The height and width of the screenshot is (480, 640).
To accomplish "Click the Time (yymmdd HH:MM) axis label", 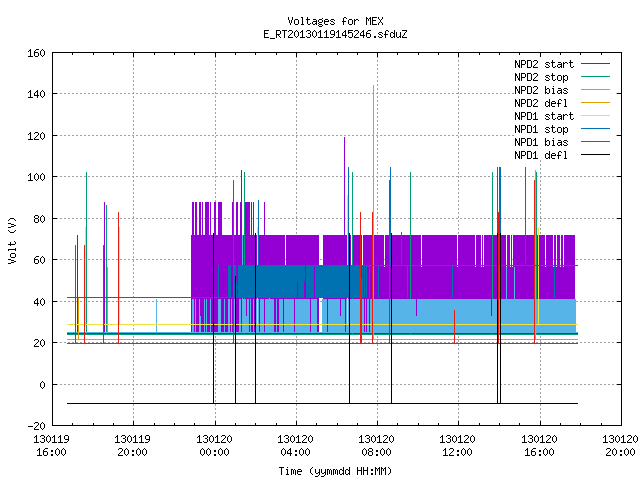I will pyautogui.click(x=335, y=471).
